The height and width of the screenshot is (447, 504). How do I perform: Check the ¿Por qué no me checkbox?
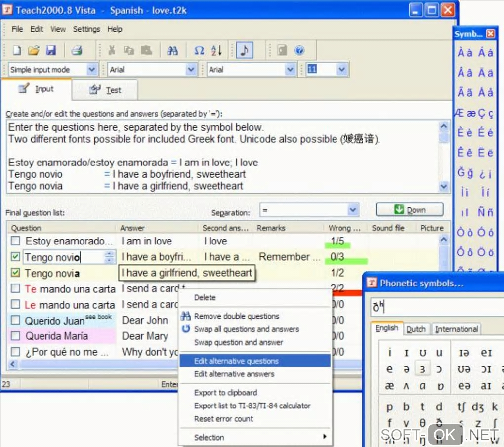pos(15,352)
